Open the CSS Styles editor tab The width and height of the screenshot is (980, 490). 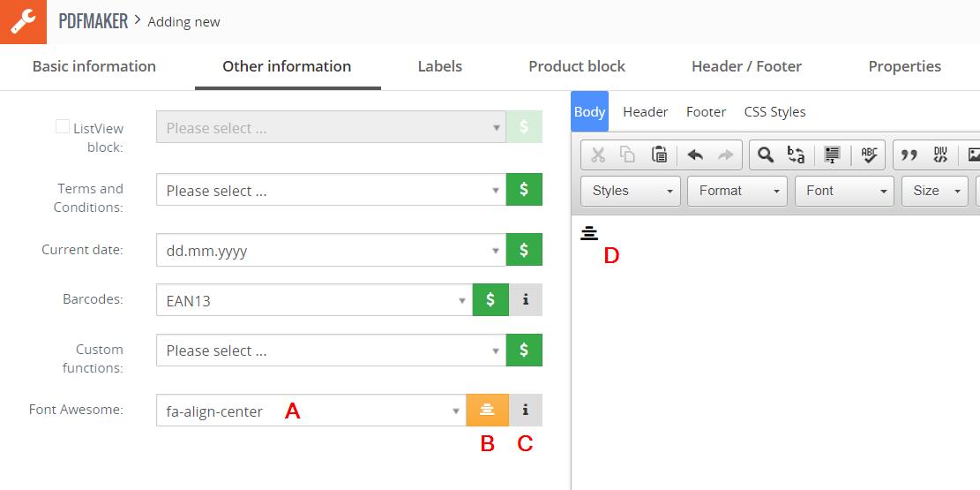774,112
